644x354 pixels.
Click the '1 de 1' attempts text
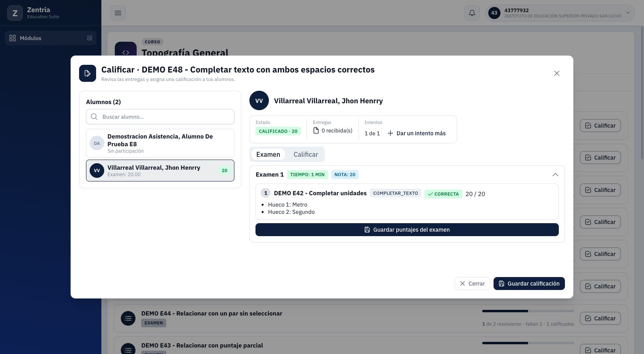click(372, 133)
